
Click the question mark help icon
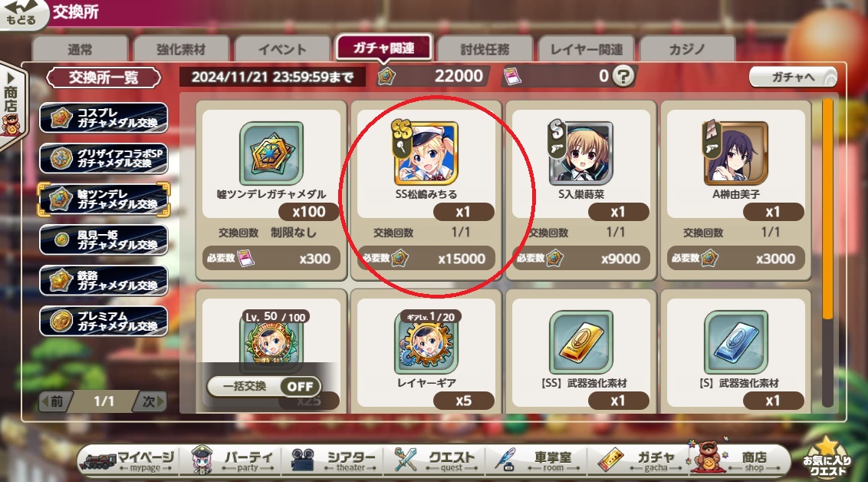pos(623,76)
